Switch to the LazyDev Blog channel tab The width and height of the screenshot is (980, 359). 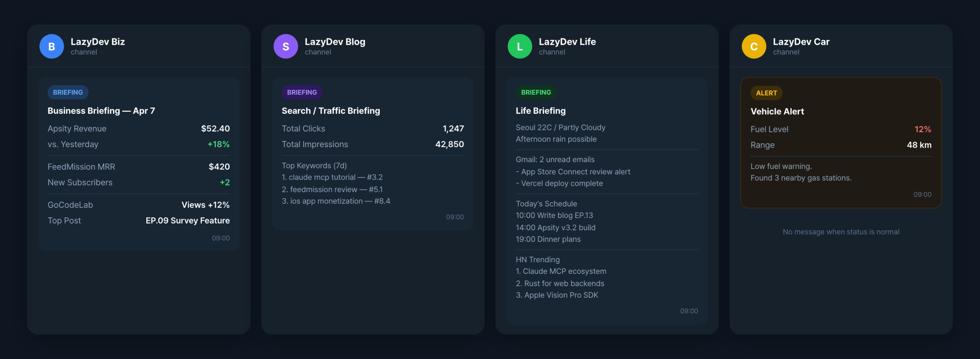(335, 41)
